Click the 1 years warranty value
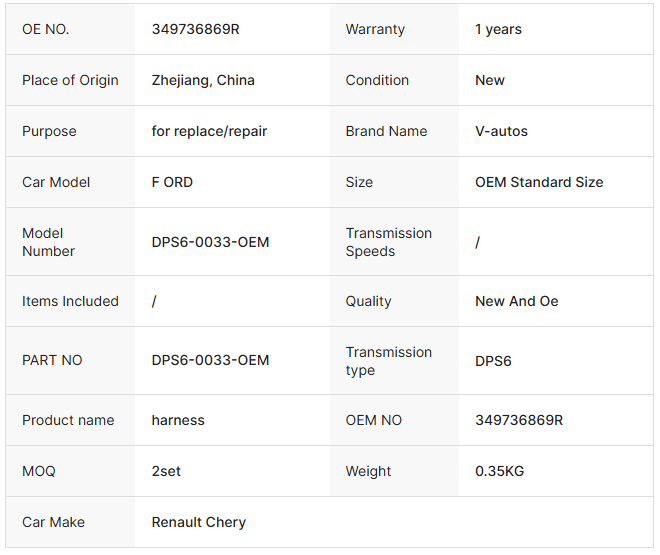 pyautogui.click(x=498, y=29)
